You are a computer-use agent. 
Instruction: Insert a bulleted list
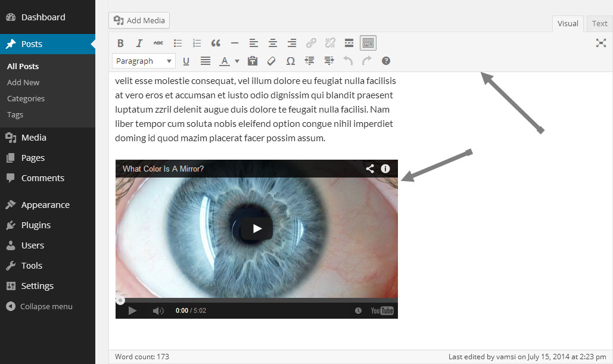(x=178, y=42)
